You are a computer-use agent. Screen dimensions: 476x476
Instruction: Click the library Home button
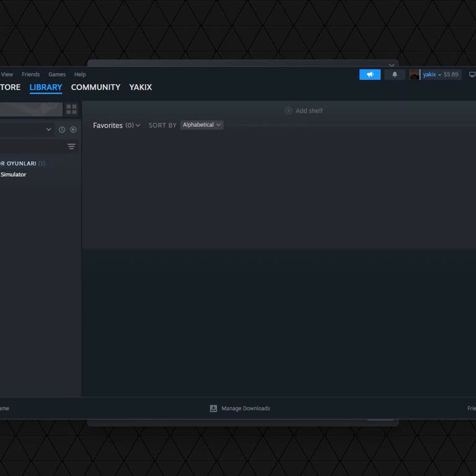pyautogui.click(x=31, y=109)
